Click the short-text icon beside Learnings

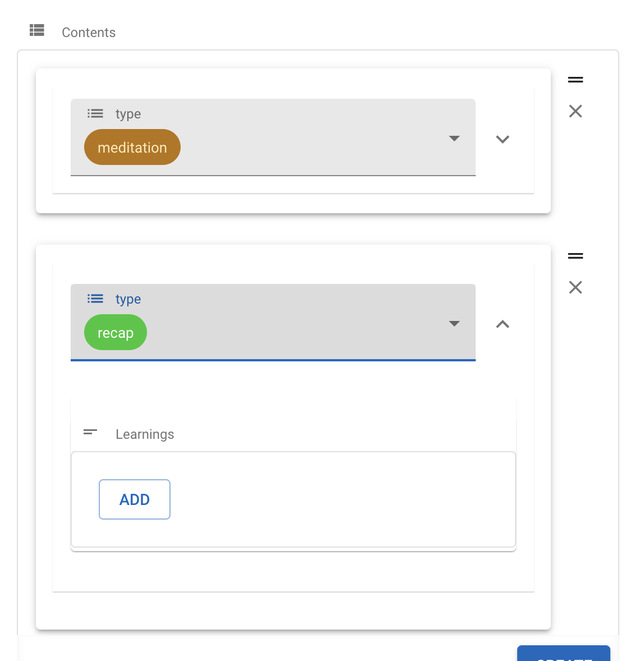point(90,432)
